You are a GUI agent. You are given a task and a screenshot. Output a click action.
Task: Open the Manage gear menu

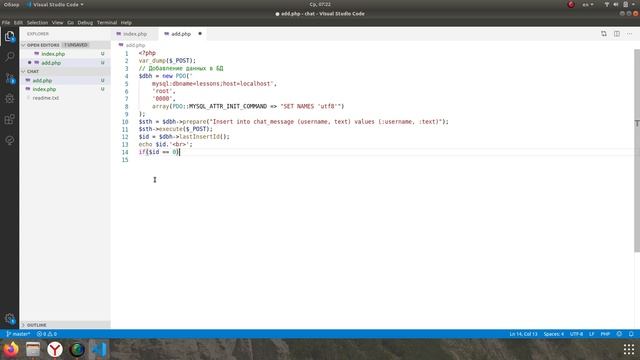[10, 318]
